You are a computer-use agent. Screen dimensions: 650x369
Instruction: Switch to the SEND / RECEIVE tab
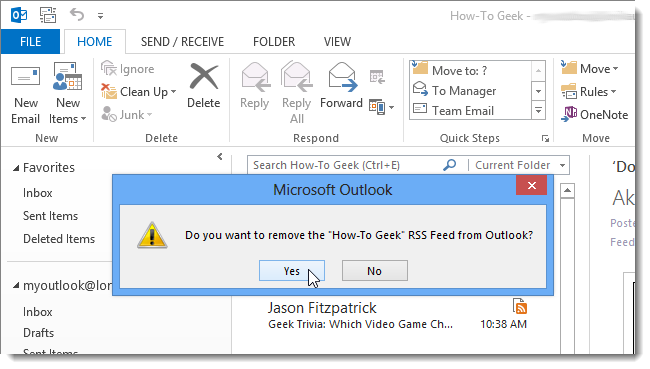click(182, 42)
